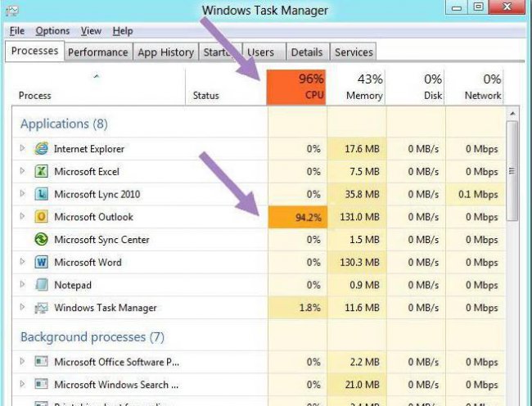The width and height of the screenshot is (532, 406).
Task: Expand the Microsoft Windows Search group
Action: pyautogui.click(x=22, y=384)
